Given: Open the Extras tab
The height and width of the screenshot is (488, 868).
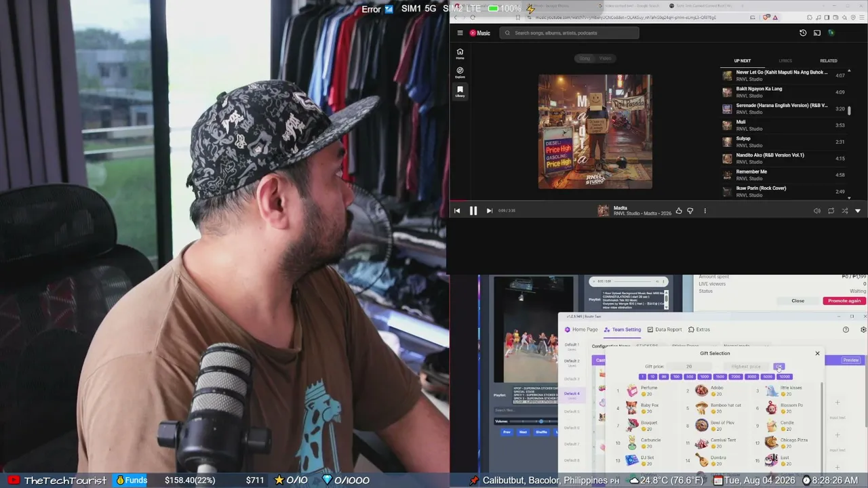Looking at the screenshot, I should pos(699,329).
